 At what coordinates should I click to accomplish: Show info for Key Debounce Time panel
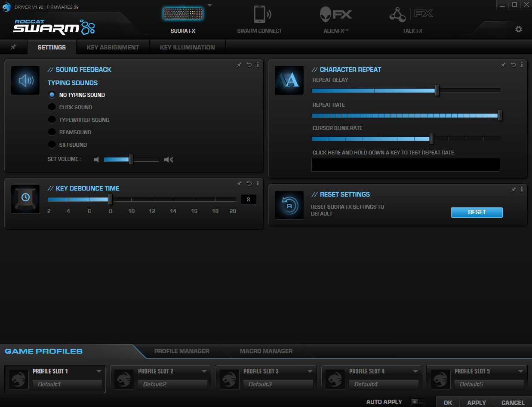[258, 184]
